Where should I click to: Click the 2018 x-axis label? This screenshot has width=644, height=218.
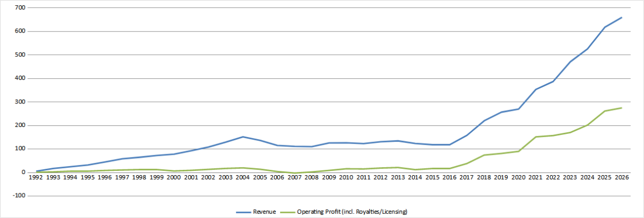(484, 178)
